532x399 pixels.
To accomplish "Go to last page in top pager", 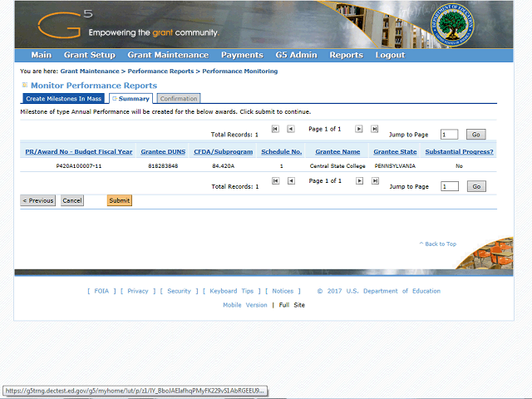I will [374, 129].
